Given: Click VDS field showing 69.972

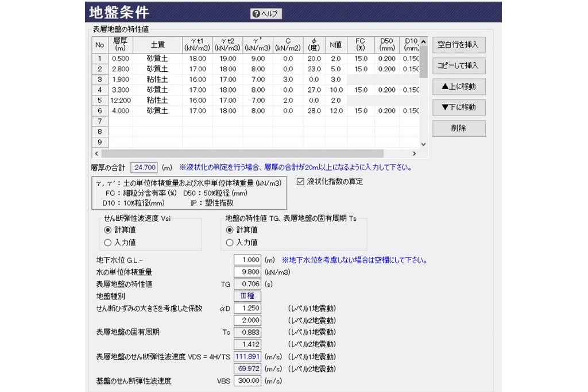Looking at the screenshot, I should (247, 368).
